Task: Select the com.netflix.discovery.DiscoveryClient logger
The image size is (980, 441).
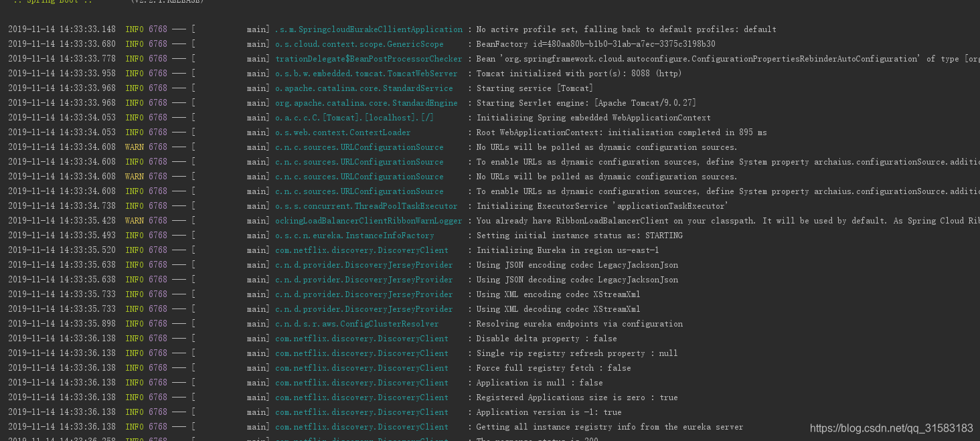Action: point(362,250)
